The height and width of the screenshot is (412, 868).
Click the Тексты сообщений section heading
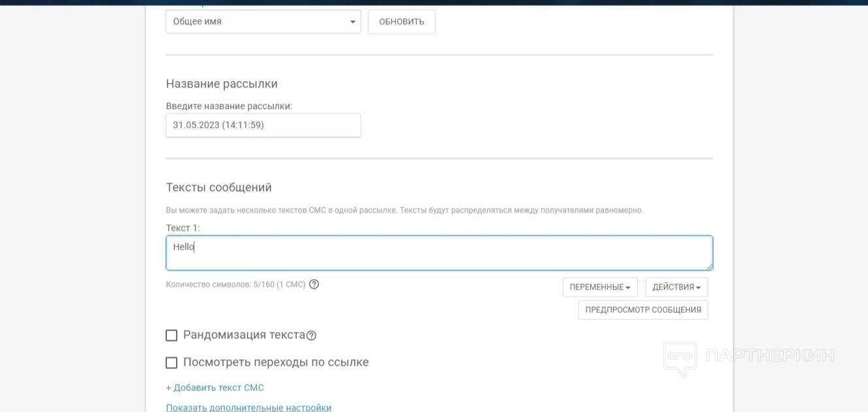coord(218,188)
